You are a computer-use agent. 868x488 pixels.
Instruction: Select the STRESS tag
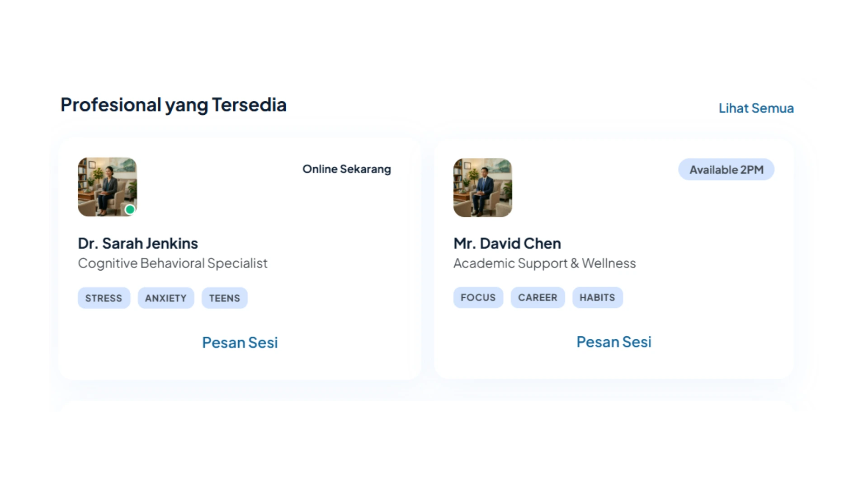pos(104,298)
